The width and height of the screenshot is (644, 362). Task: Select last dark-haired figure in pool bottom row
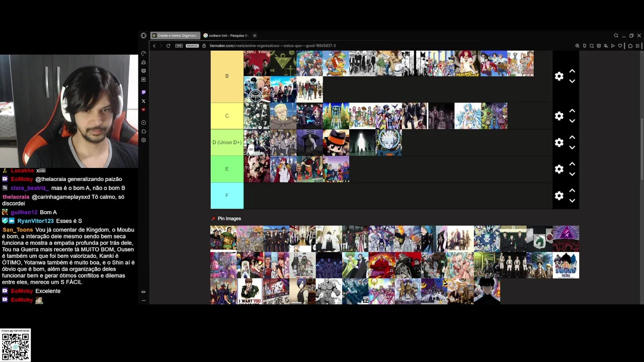point(487,292)
